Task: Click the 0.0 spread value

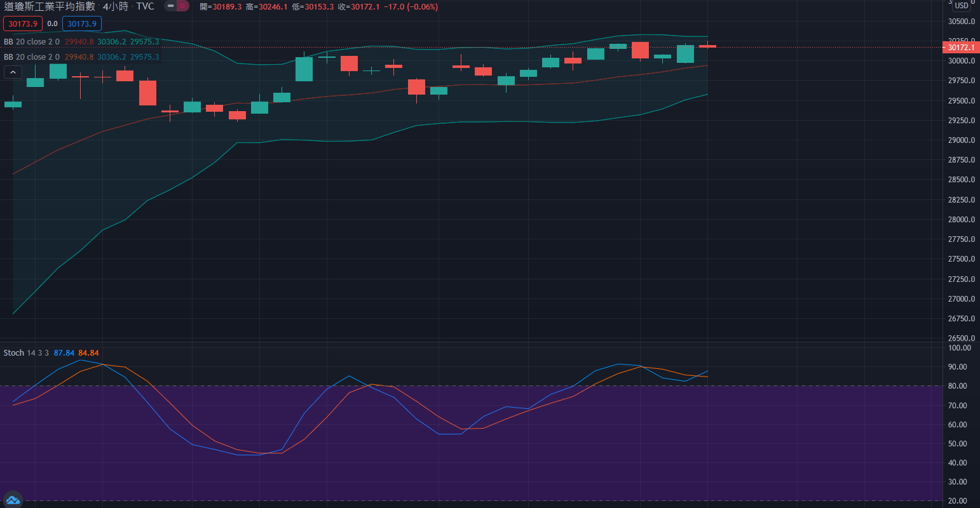Action: [52, 24]
